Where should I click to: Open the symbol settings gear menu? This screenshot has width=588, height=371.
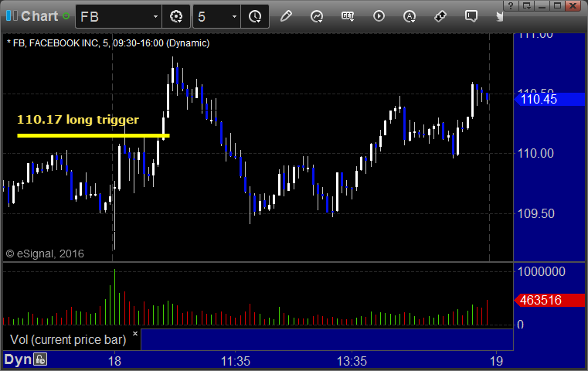point(176,16)
